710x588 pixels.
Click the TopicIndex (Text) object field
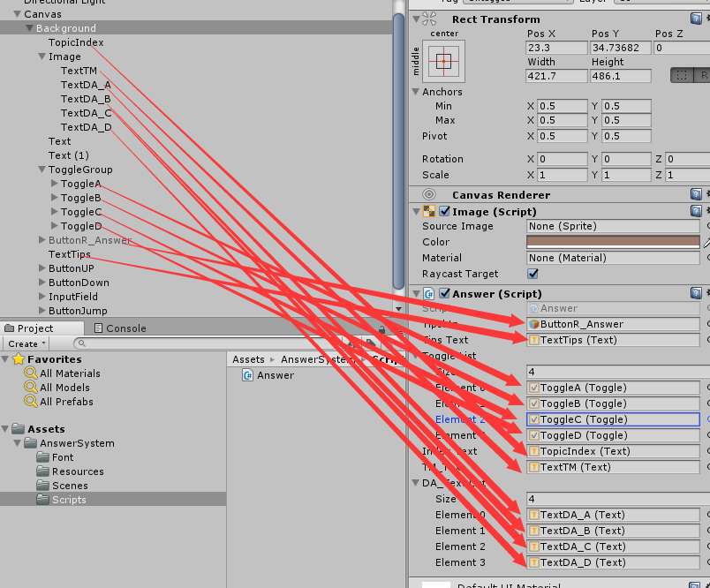613,451
